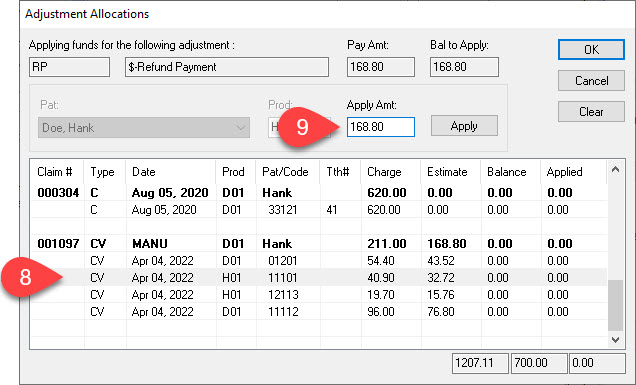Select the row with code 12113
The height and width of the screenshot is (385, 636).
[x=318, y=295]
